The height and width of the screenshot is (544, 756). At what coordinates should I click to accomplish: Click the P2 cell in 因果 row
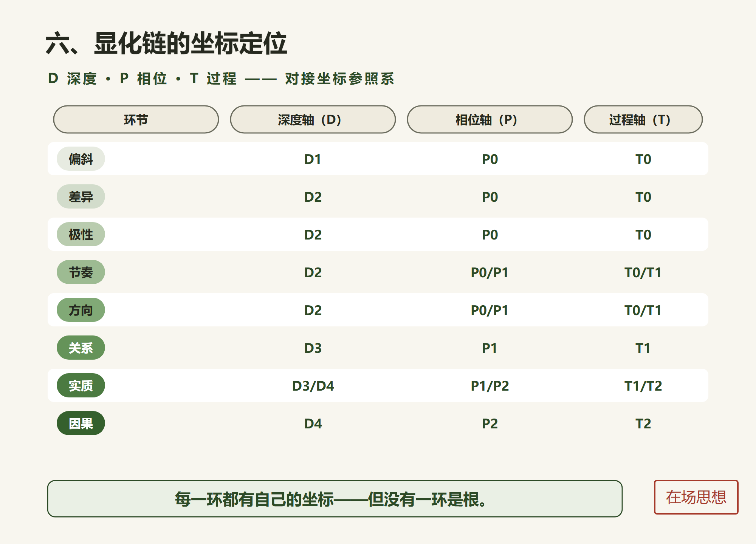click(x=490, y=423)
